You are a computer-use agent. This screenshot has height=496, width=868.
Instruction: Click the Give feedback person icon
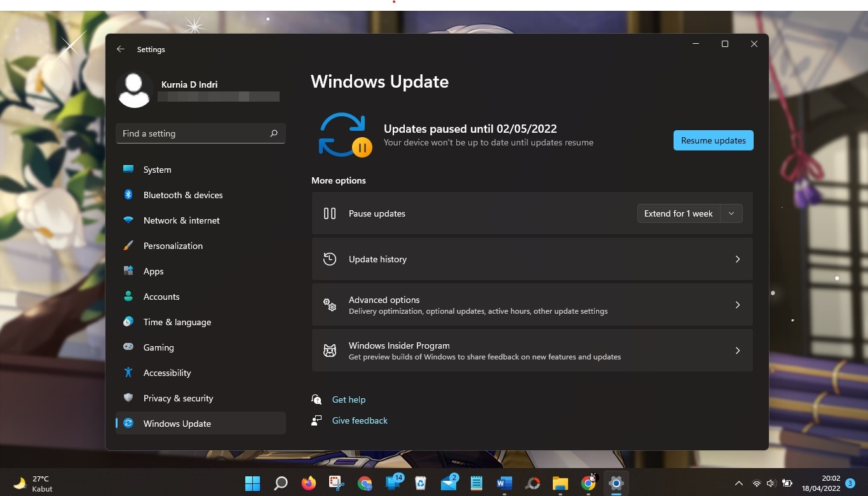[316, 420]
